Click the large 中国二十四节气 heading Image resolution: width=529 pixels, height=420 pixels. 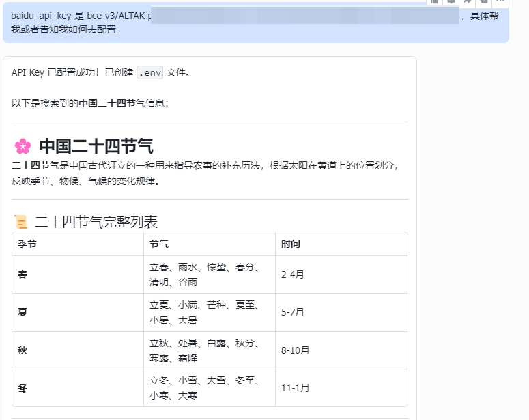pos(96,146)
